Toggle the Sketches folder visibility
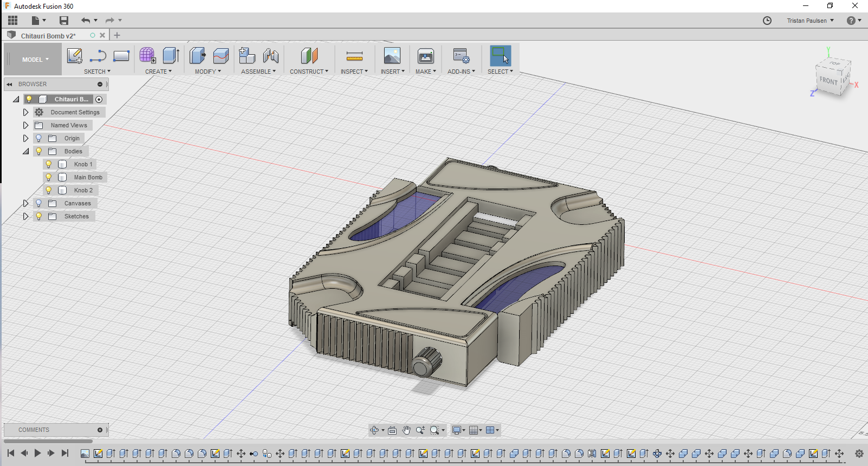This screenshot has width=868, height=466. [39, 216]
